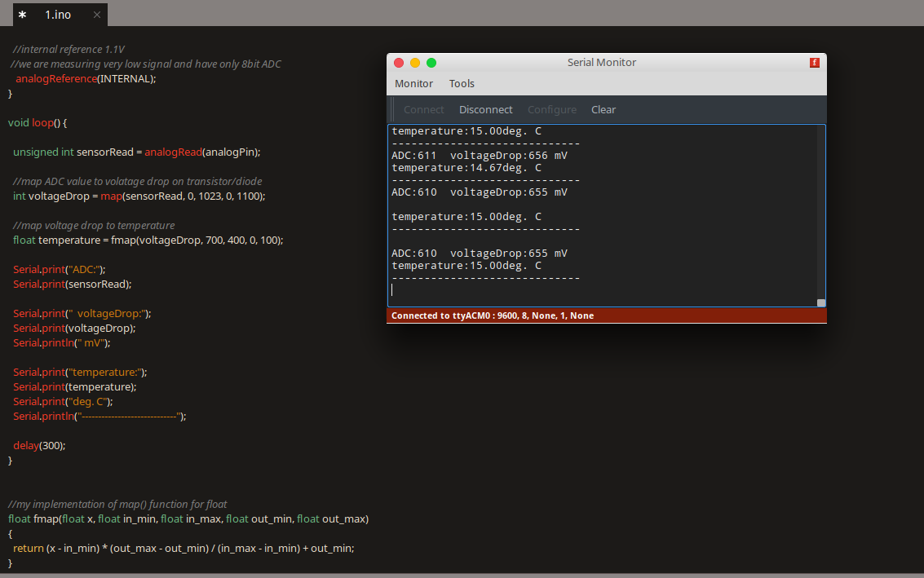Click the greyed-out Connect button
This screenshot has width=924, height=578.
pos(423,110)
